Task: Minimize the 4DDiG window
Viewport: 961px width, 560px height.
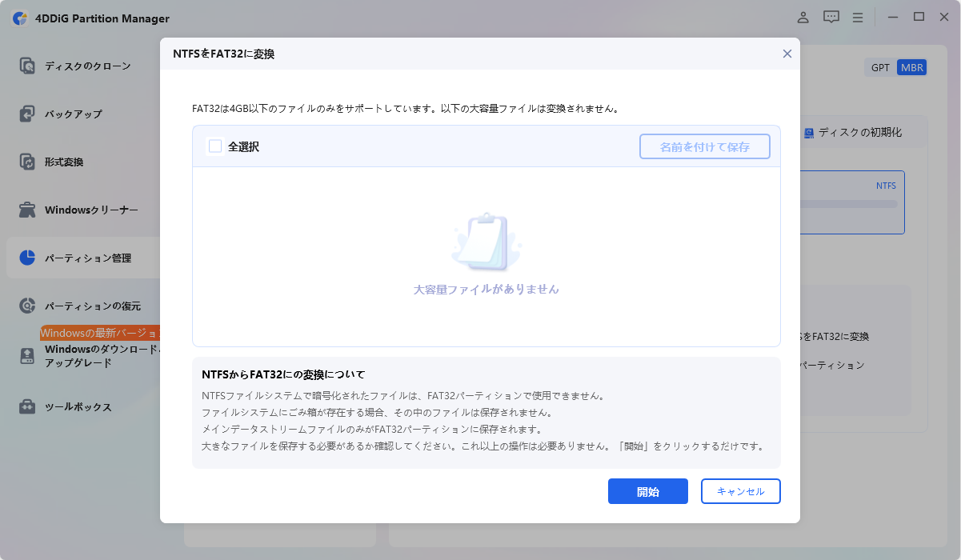Action: [x=893, y=17]
